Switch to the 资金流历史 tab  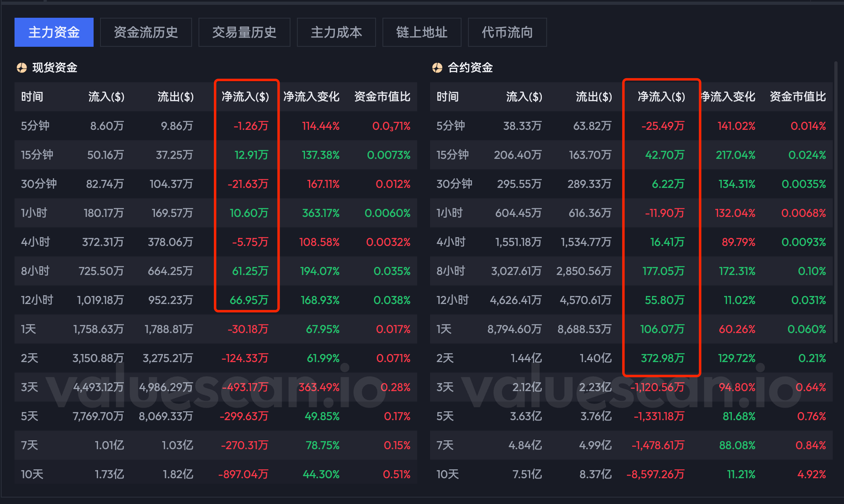(x=146, y=32)
